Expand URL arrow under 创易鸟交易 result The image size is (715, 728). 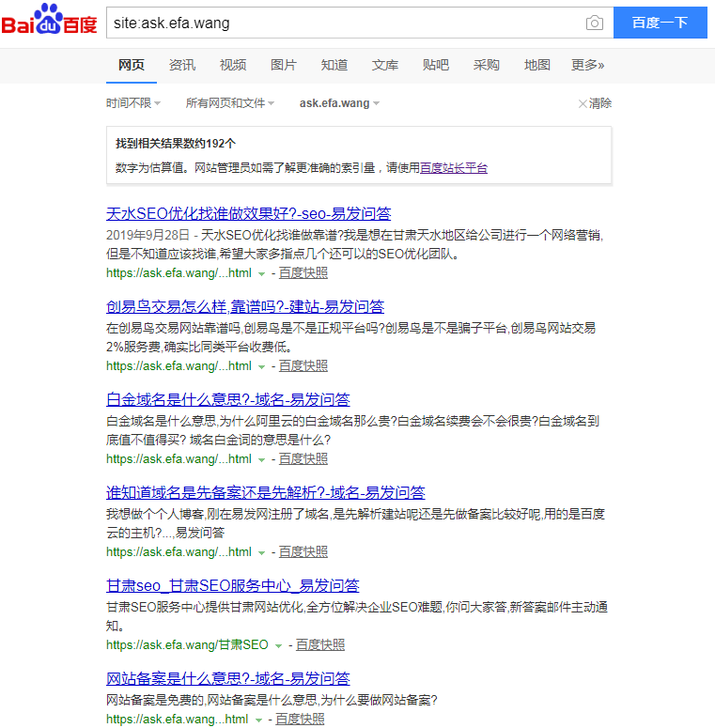point(261,366)
